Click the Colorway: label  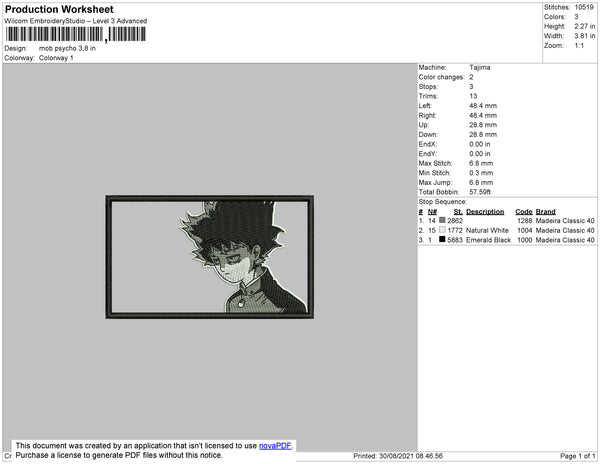click(x=20, y=58)
